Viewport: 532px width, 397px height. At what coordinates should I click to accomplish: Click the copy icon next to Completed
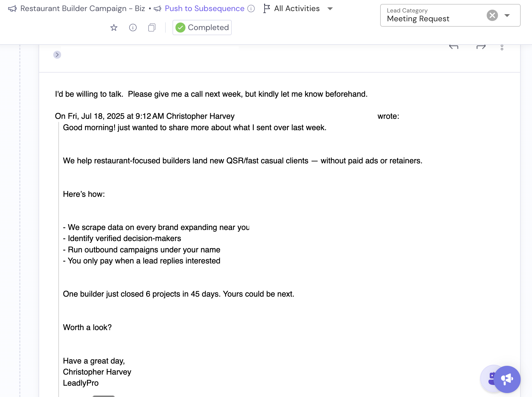152,28
